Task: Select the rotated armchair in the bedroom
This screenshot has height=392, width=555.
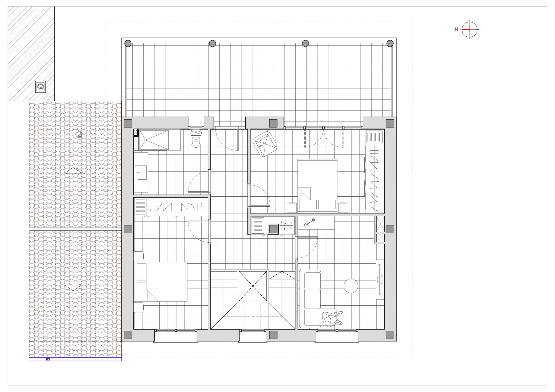Action: [265, 144]
